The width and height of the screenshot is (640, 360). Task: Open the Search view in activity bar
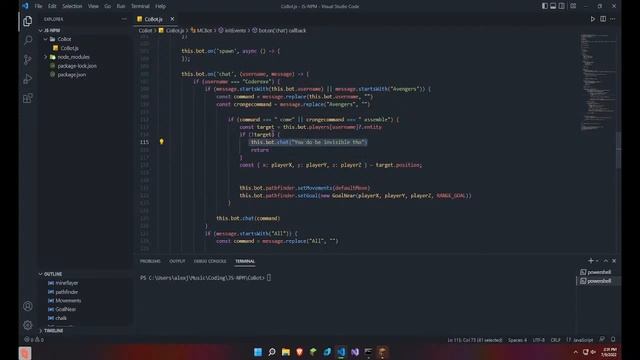pos(28,40)
